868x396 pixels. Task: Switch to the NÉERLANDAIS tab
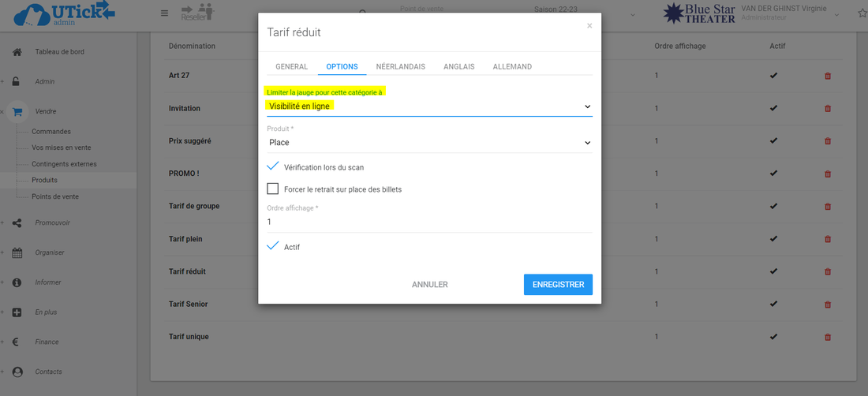400,67
